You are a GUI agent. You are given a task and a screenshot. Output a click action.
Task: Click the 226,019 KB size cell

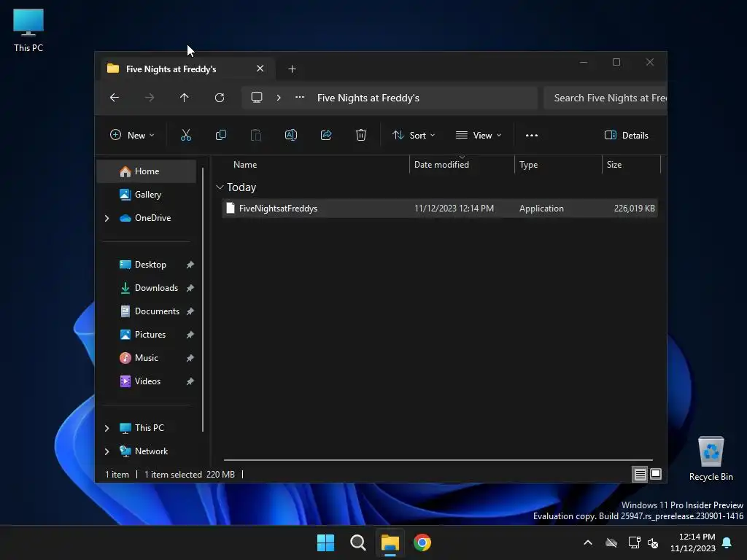[x=634, y=209]
